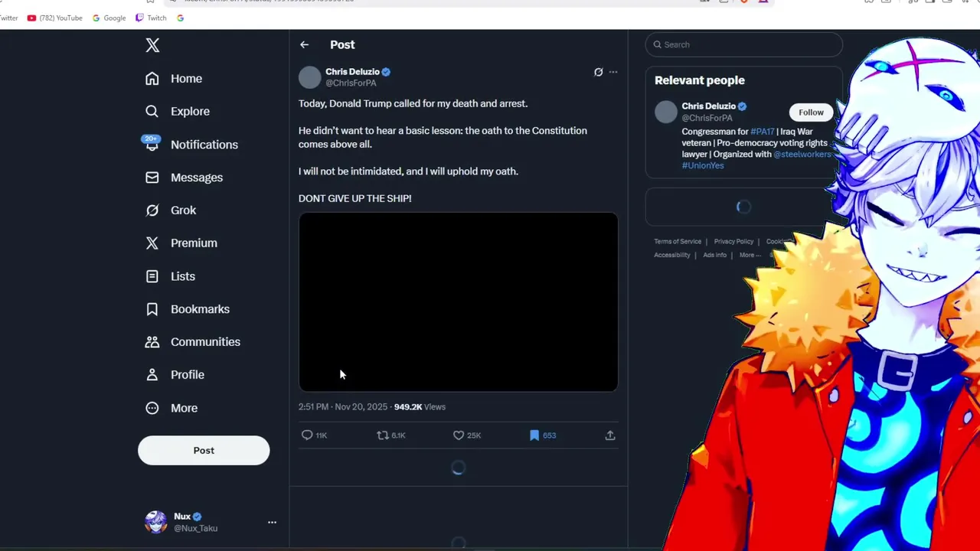Click @ChrisForPA handle on post
Viewport: 980px width, 551px height.
(351, 83)
